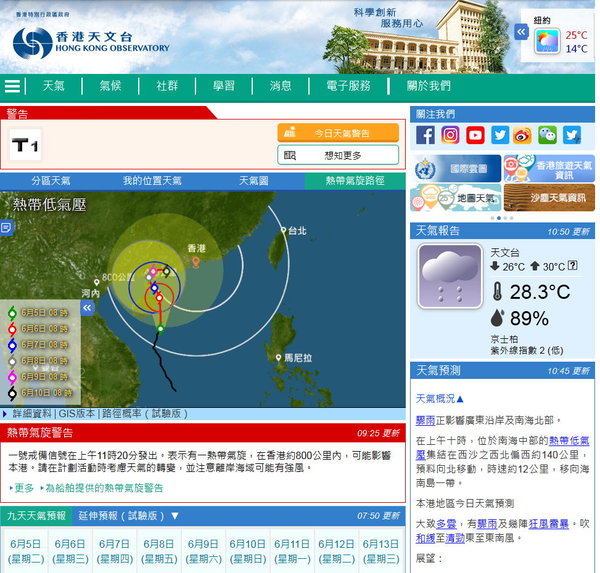Collapse the cyclone track date legend
The image size is (600, 573).
[86, 308]
